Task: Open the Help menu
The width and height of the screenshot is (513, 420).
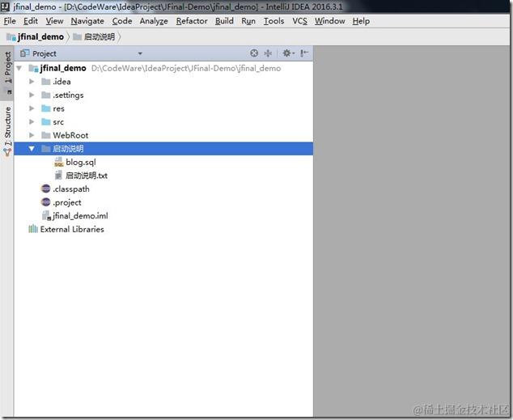Action: [x=361, y=21]
